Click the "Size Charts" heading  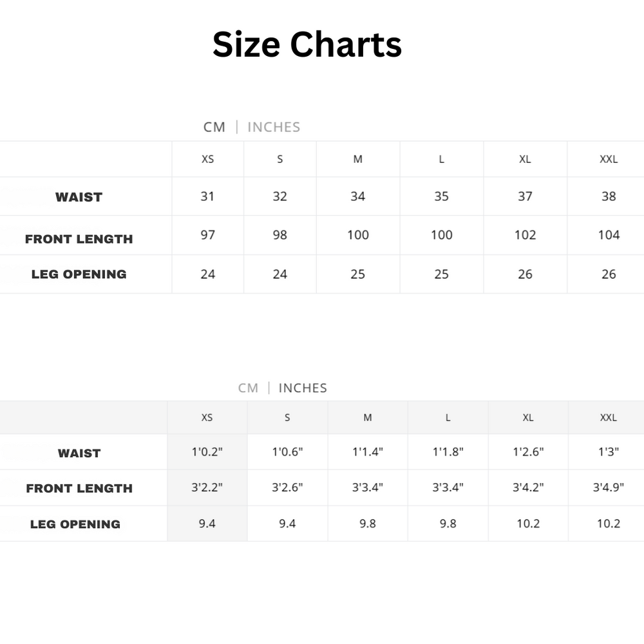(307, 45)
